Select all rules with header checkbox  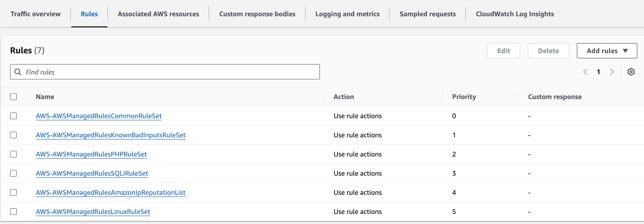[13, 97]
